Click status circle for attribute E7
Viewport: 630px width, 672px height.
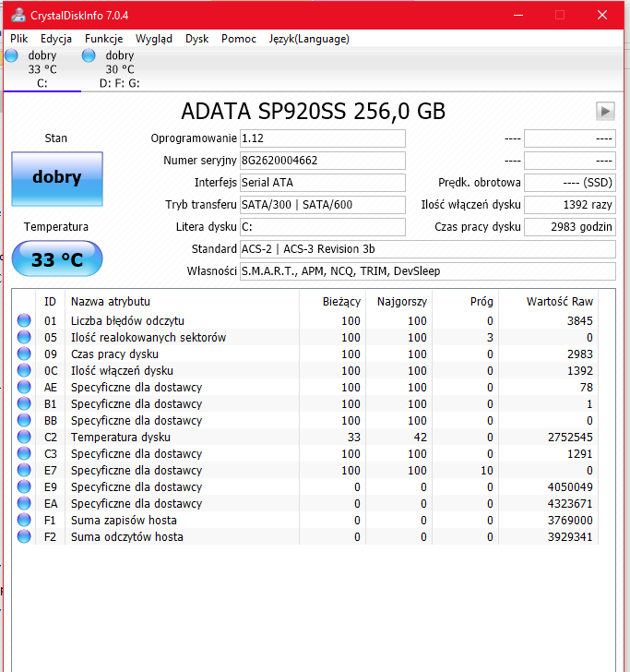24,470
